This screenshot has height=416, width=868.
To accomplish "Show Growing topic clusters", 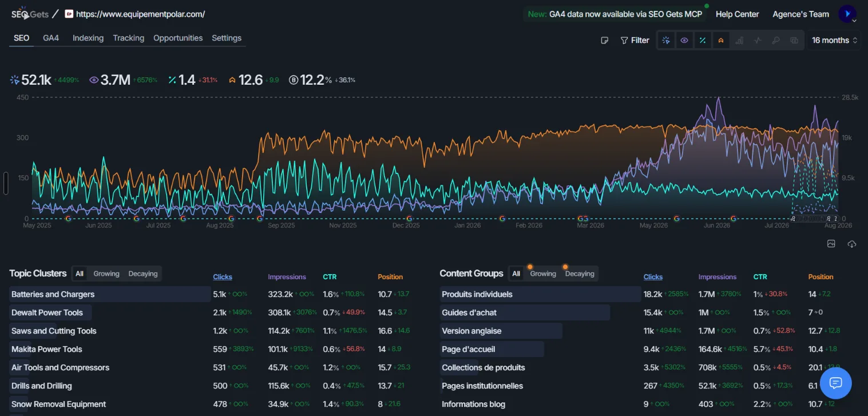I will (x=106, y=274).
